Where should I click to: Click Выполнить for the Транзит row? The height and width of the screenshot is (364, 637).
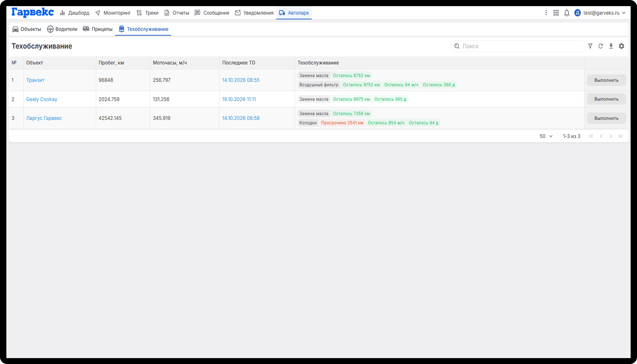[x=606, y=80]
